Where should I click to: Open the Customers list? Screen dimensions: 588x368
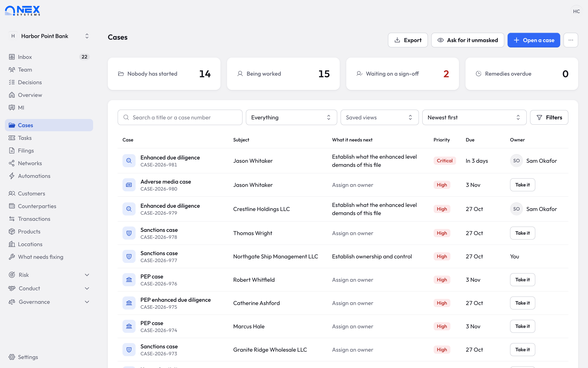[x=49, y=193]
